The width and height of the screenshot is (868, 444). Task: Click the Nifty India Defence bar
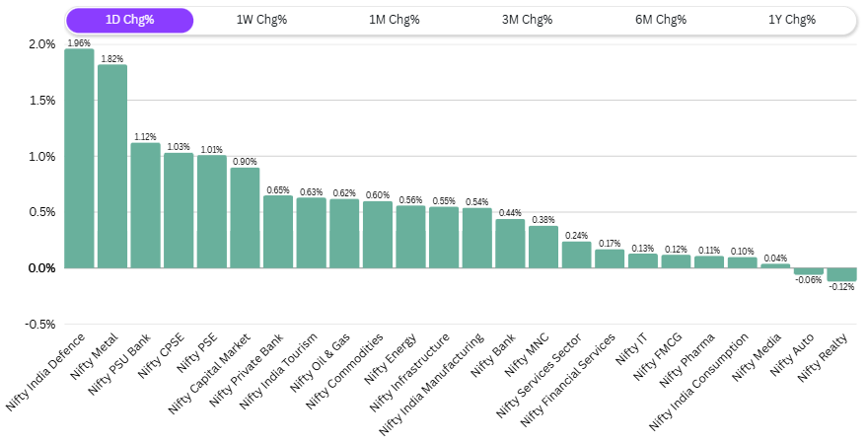pyautogui.click(x=79, y=158)
